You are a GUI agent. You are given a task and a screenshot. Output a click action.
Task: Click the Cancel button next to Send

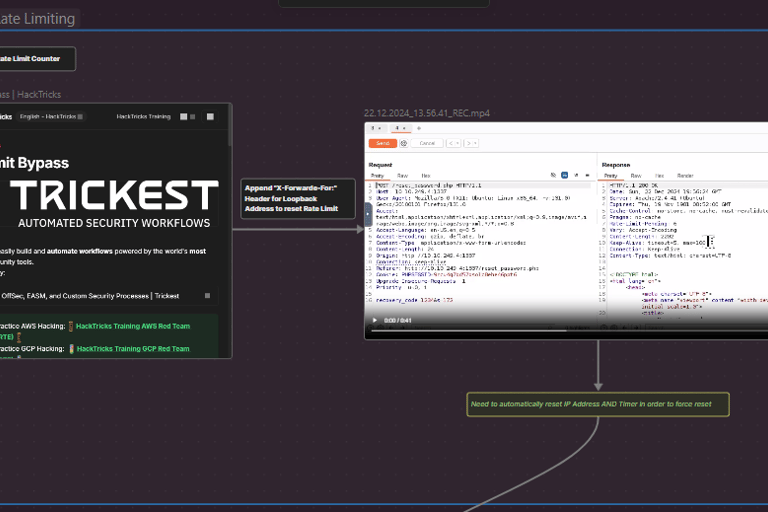[427, 143]
